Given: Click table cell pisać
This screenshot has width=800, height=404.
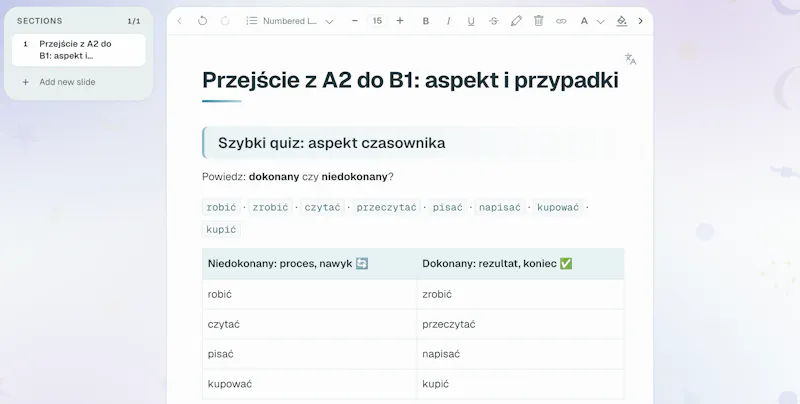Looking at the screenshot, I should tap(309, 354).
